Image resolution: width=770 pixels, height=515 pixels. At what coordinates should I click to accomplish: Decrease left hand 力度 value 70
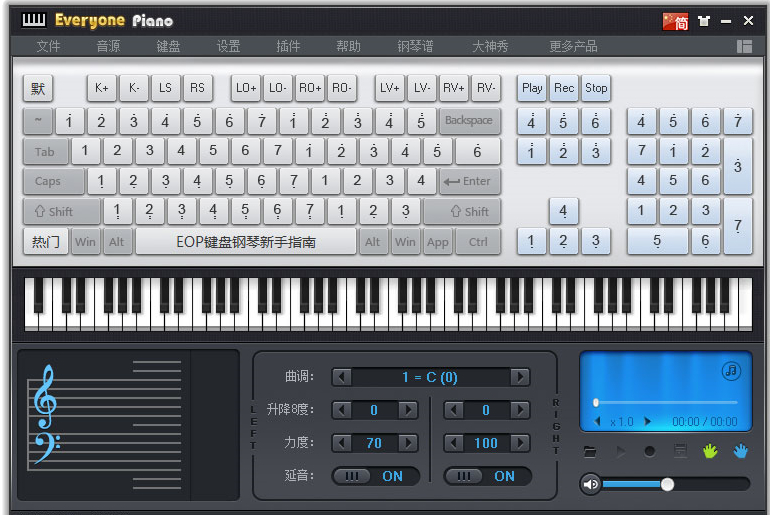[x=342, y=443]
